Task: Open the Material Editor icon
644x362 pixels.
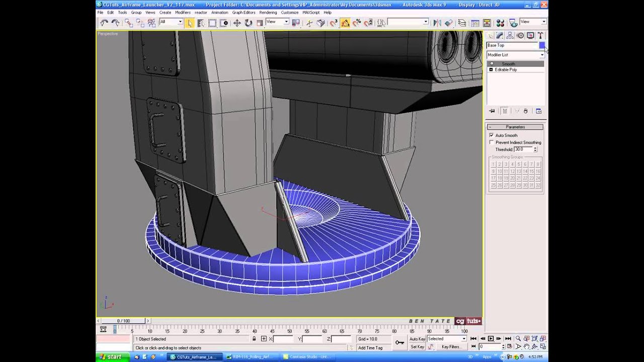Action: click(x=500, y=23)
